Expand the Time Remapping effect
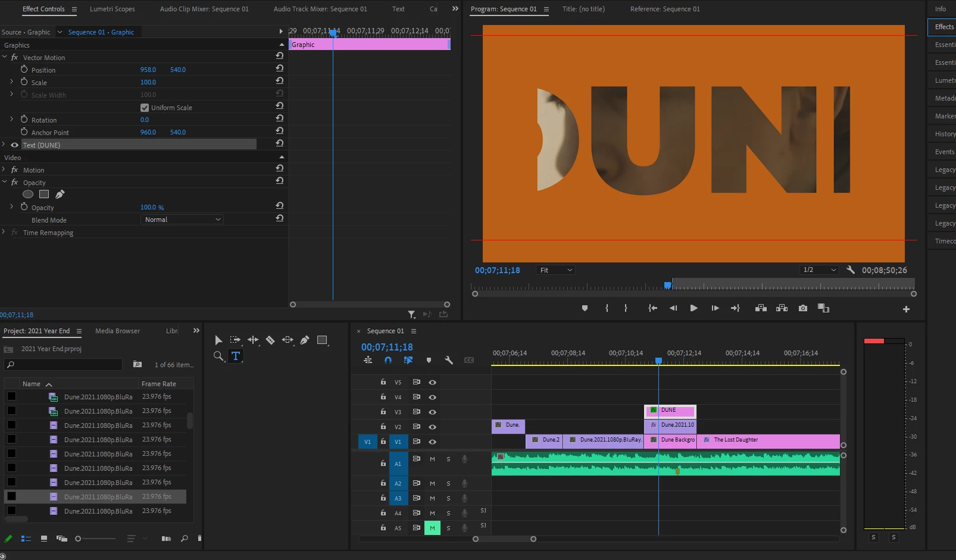 (x=4, y=232)
